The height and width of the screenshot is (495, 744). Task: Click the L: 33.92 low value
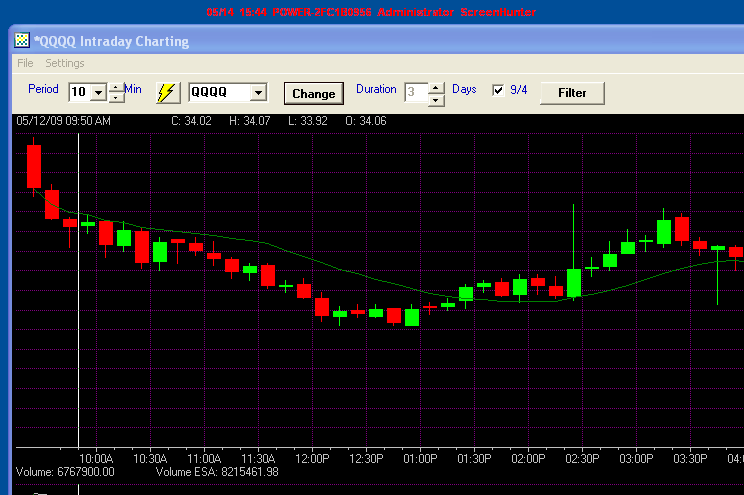pos(308,121)
